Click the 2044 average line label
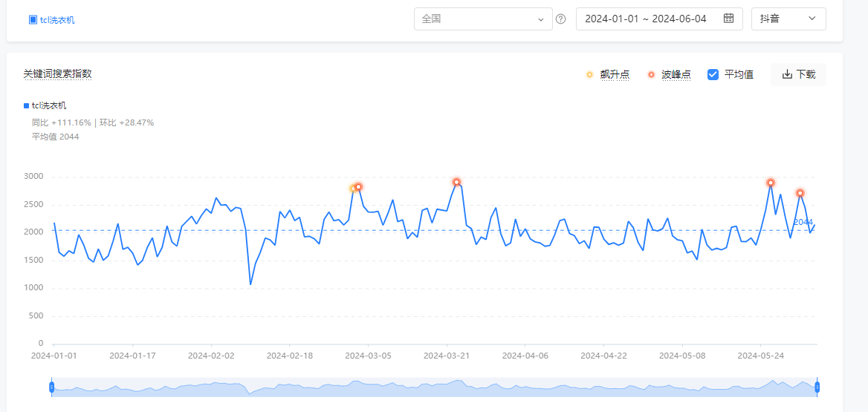This screenshot has width=868, height=412. (x=803, y=222)
